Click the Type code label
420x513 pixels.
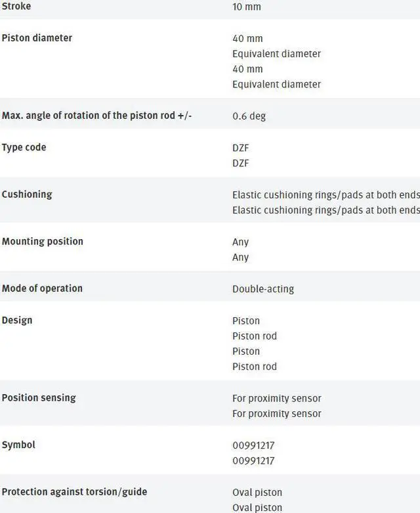(24, 148)
